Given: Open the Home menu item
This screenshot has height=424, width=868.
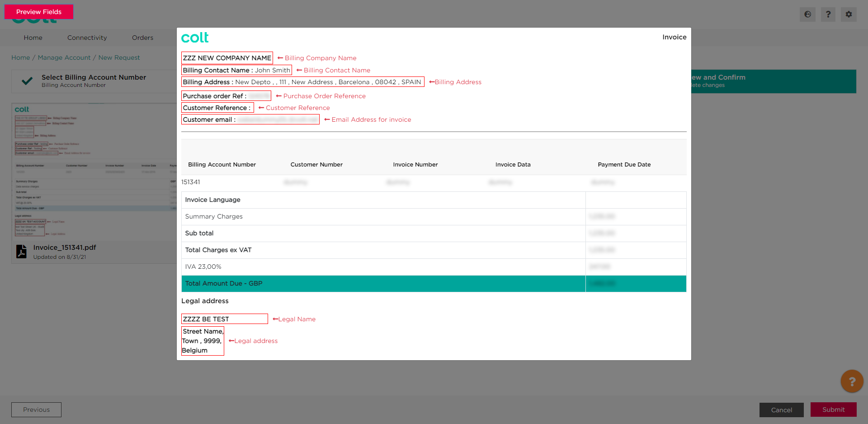Looking at the screenshot, I should click(x=33, y=38).
